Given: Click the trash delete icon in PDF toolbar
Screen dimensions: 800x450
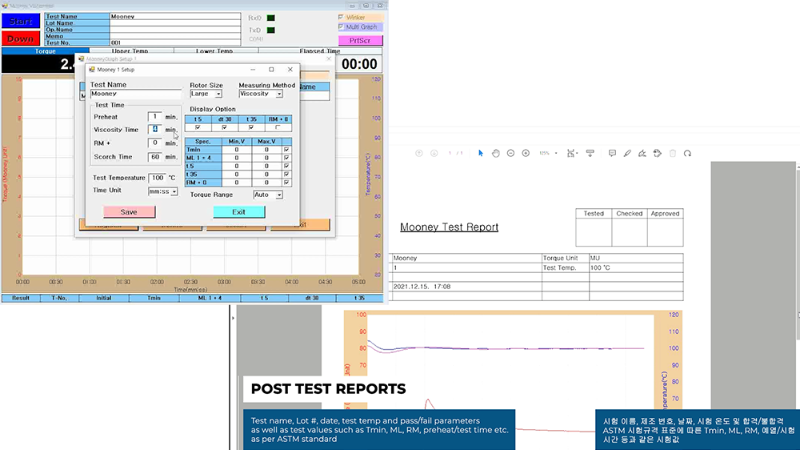Looking at the screenshot, I should (x=672, y=153).
